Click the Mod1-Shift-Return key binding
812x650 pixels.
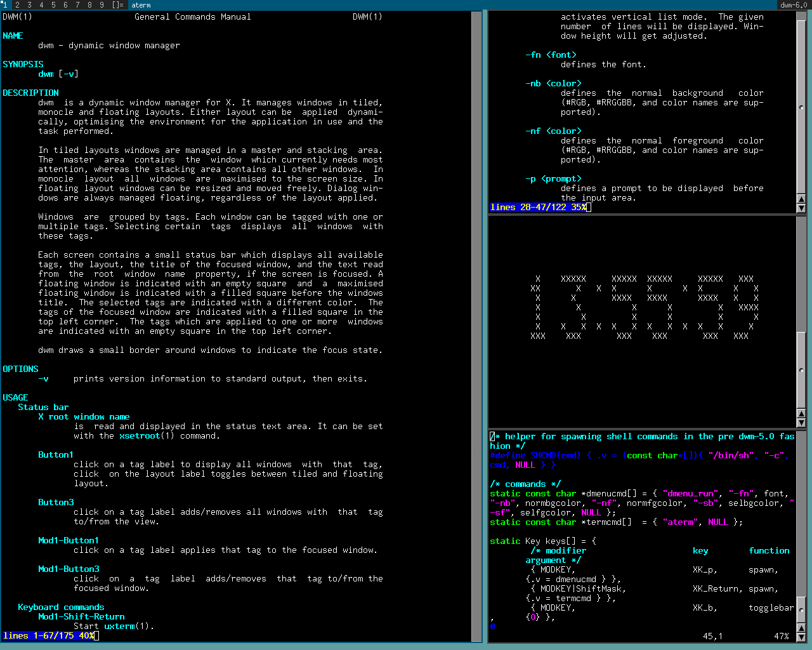click(81, 617)
